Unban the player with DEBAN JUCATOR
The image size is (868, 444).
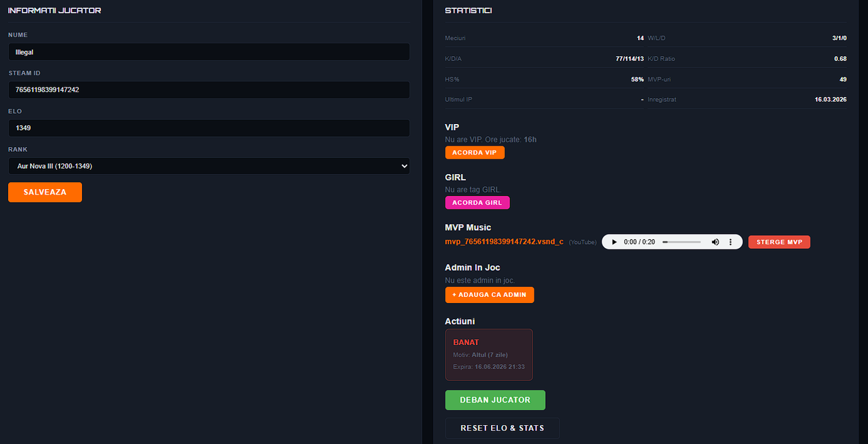pyautogui.click(x=495, y=400)
